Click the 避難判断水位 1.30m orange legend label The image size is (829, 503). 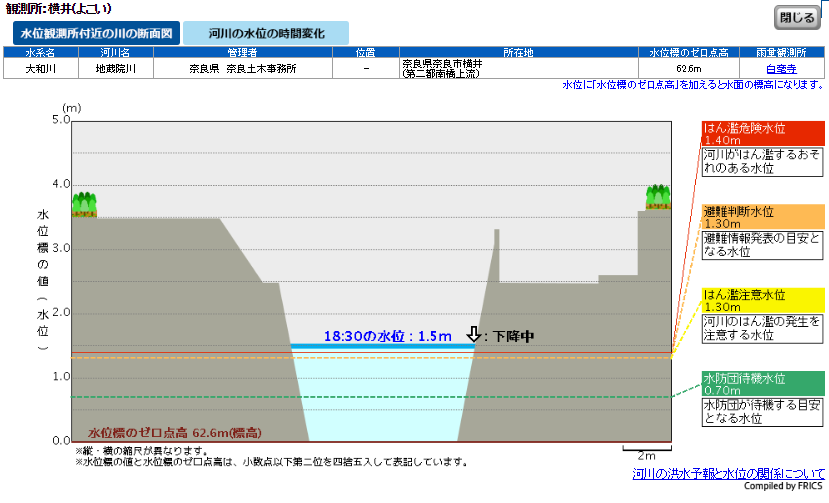point(763,217)
